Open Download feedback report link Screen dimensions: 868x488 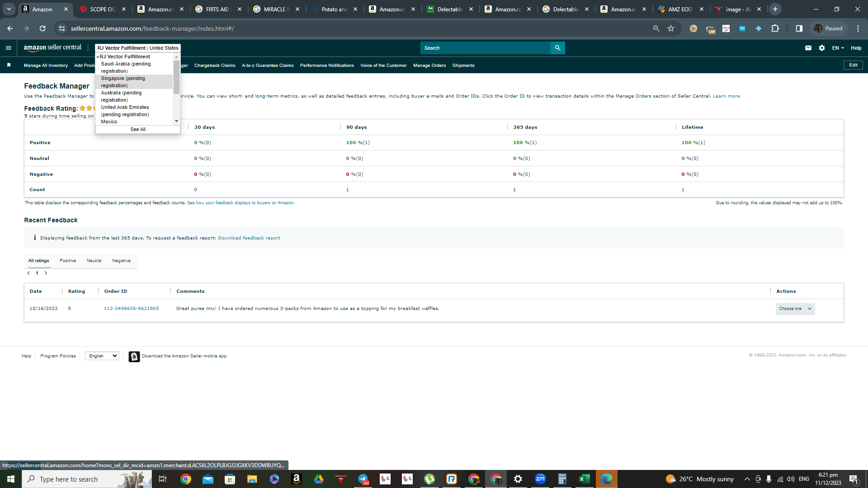(x=249, y=238)
